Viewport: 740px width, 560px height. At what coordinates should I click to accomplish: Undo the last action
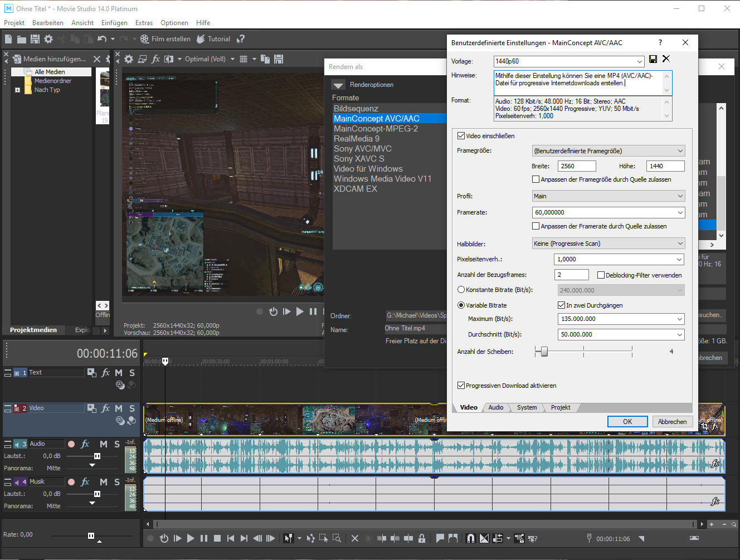(101, 39)
